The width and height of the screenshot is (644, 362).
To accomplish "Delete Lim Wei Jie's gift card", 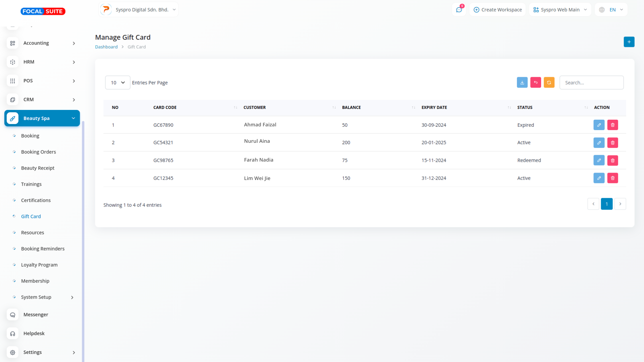I will pyautogui.click(x=612, y=178).
